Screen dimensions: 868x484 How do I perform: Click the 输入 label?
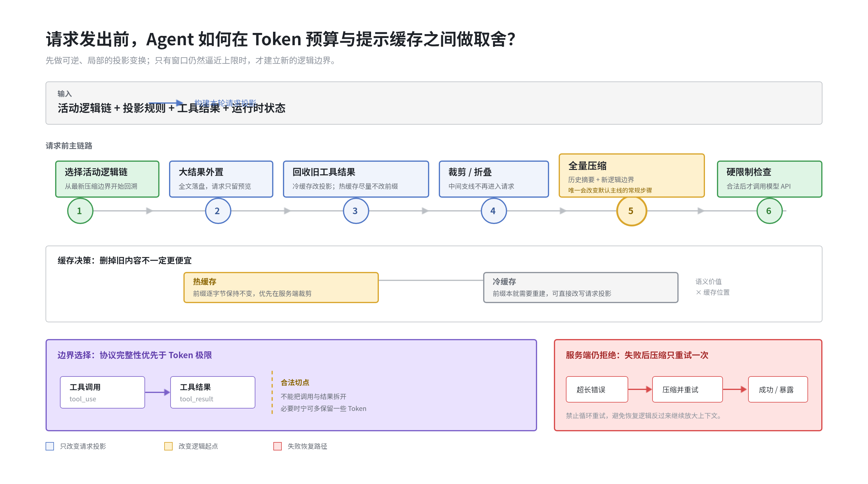65,94
